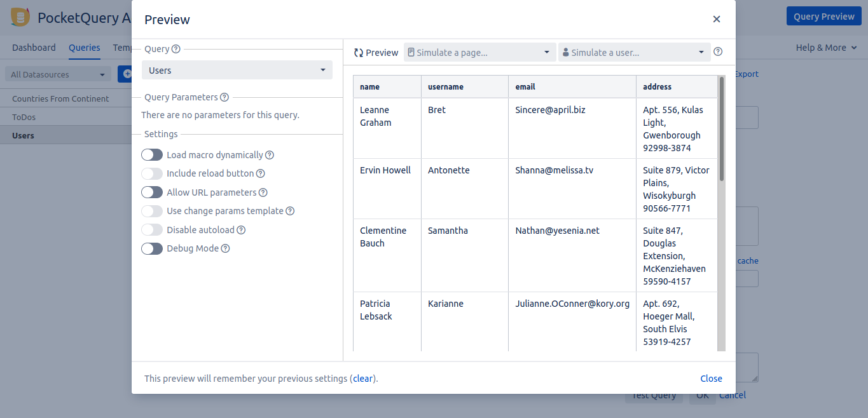
Task: Click the Preview refresh icon
Action: tap(359, 53)
